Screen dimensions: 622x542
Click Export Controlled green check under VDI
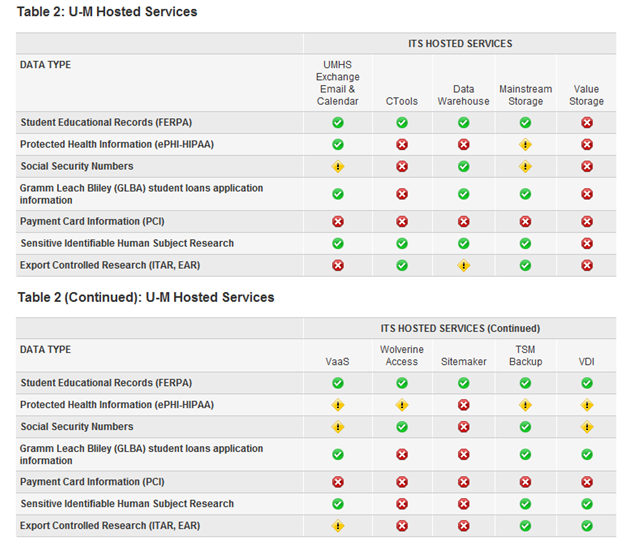(x=586, y=525)
